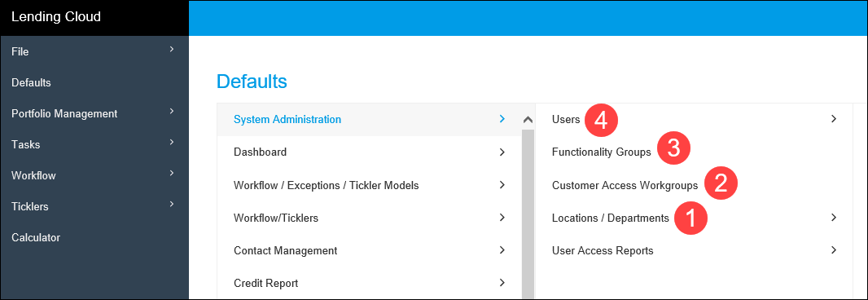Select the System Administration category
Viewport: 868px width, 300px height.
tap(369, 119)
